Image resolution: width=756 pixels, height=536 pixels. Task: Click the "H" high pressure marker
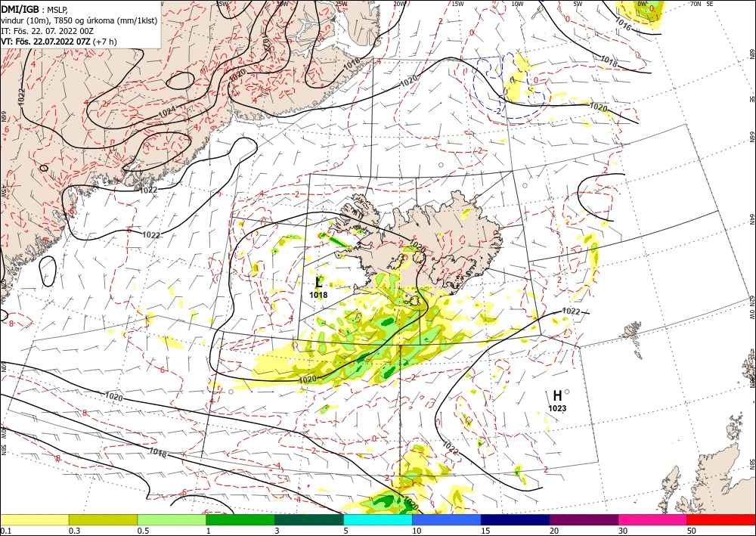click(x=557, y=396)
